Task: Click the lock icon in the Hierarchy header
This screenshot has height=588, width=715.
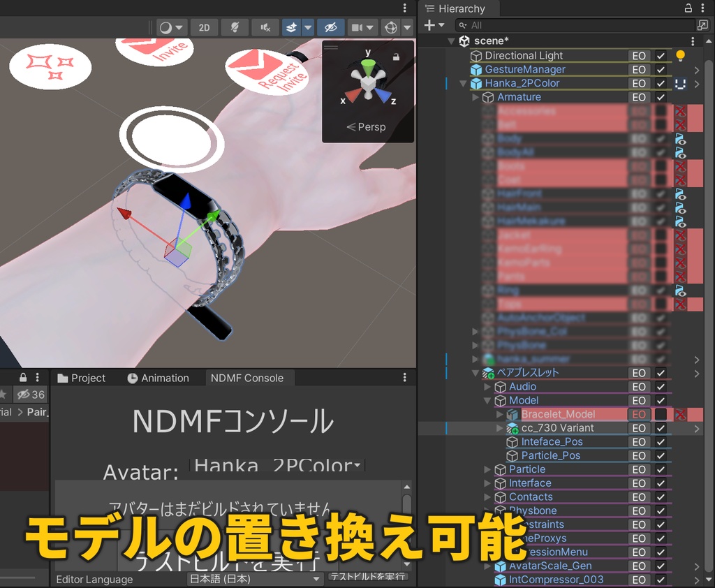Action: click(x=689, y=6)
